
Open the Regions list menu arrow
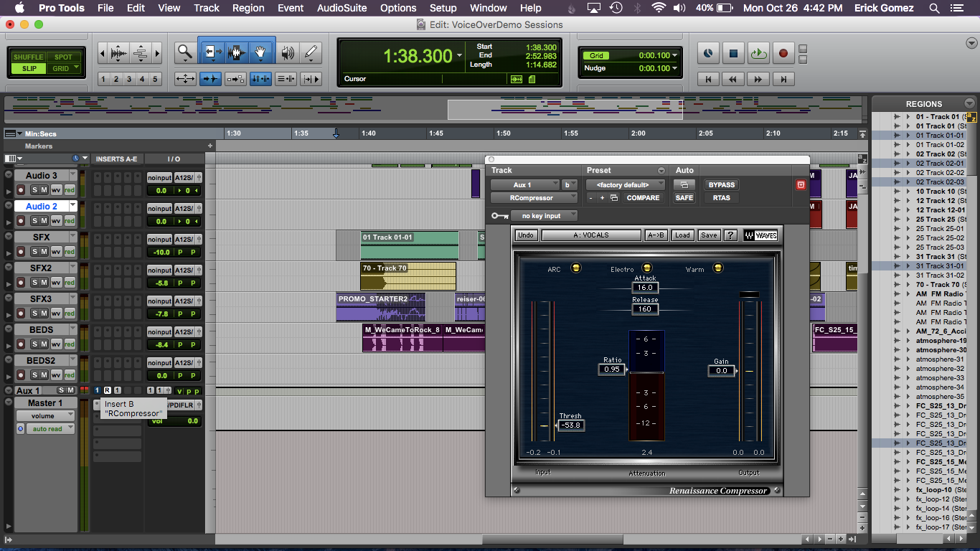(970, 103)
